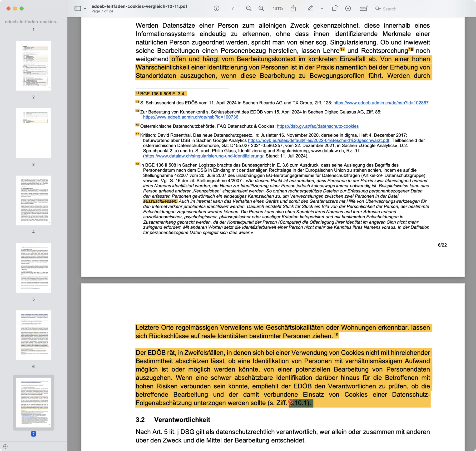476x451 pixels.
Task: Click the 131% zoom level field
Action: tap(278, 9)
